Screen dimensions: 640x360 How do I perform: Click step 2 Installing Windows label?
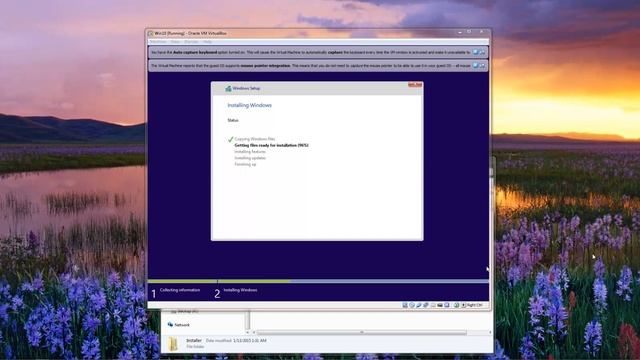pyautogui.click(x=240, y=290)
